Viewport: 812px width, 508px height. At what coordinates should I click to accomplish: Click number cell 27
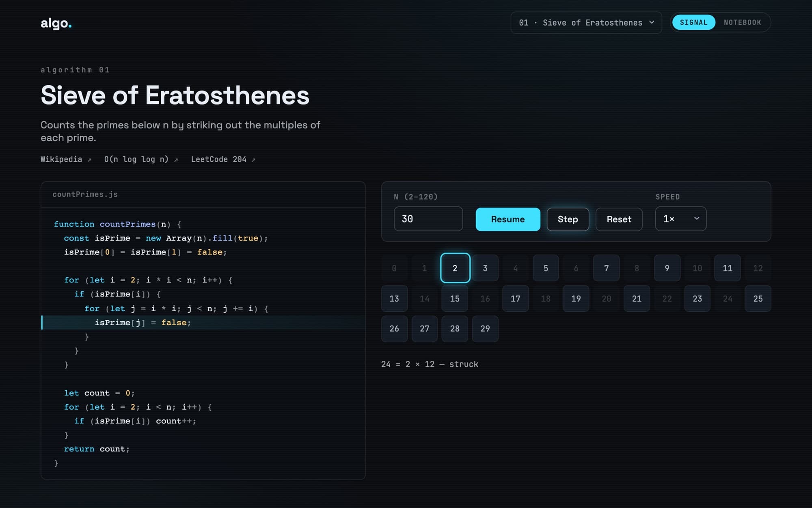(x=425, y=329)
